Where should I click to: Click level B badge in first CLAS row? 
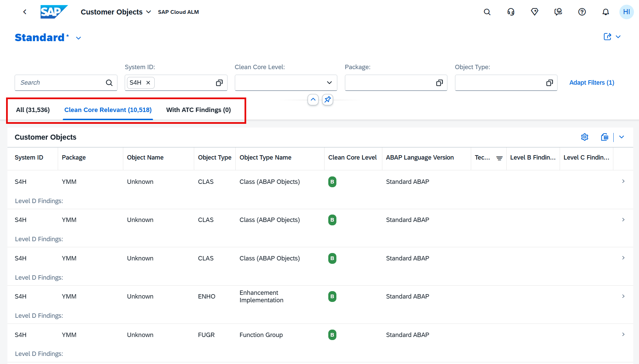click(332, 182)
